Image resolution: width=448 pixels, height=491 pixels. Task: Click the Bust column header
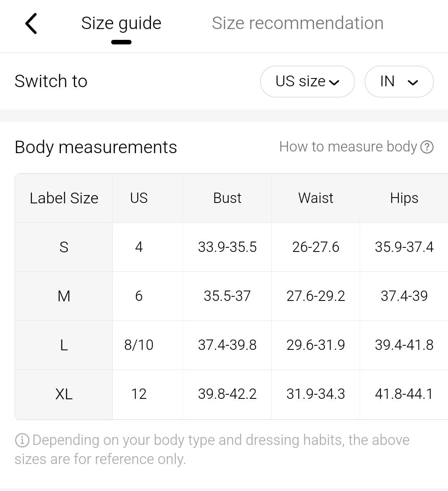tap(227, 198)
